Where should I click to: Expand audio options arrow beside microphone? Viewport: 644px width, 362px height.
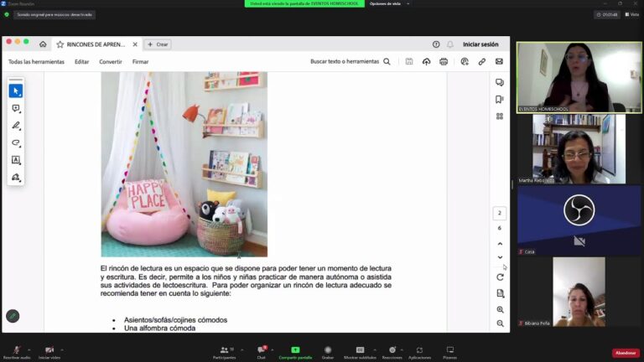point(29,349)
